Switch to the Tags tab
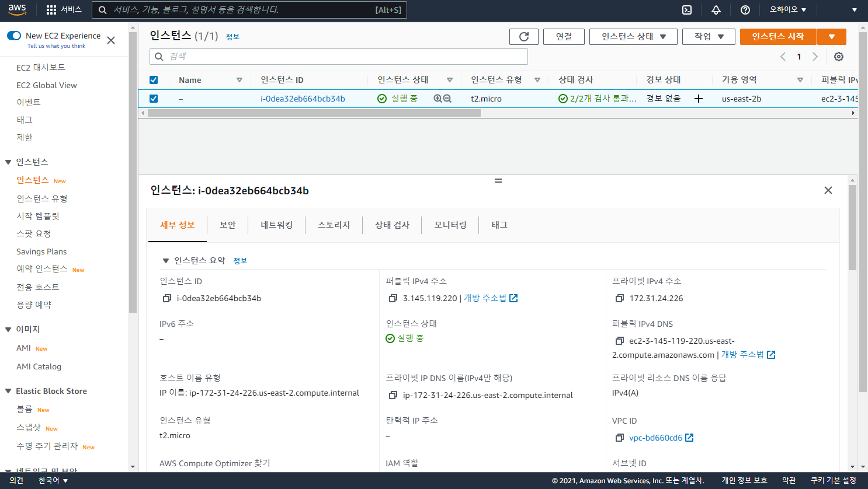 coord(499,225)
